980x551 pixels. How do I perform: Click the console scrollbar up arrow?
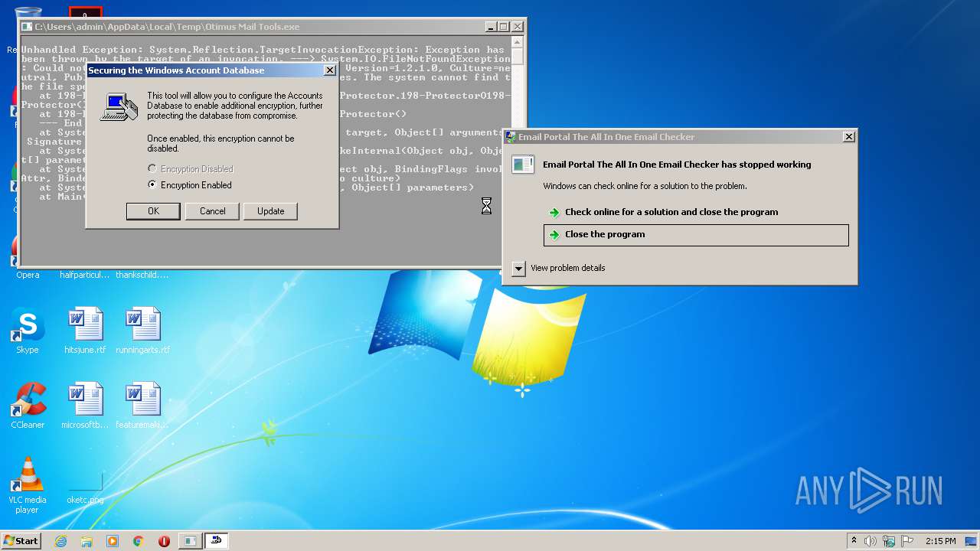(518, 42)
